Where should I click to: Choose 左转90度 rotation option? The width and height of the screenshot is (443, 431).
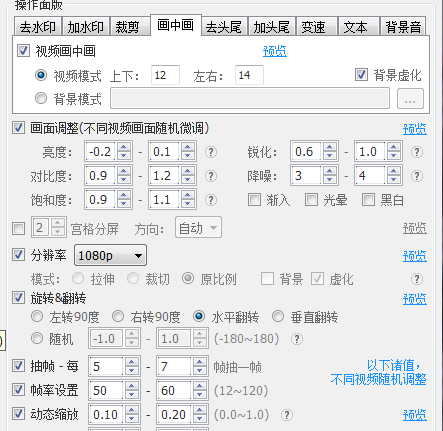[x=37, y=316]
